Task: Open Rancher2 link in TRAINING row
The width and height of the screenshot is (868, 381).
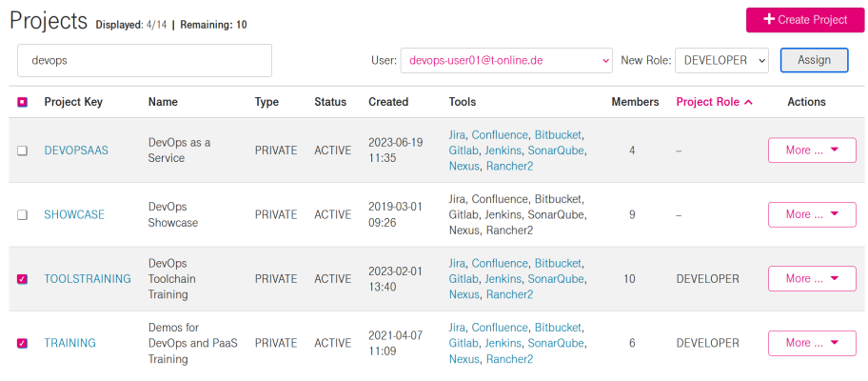Action: (509, 358)
